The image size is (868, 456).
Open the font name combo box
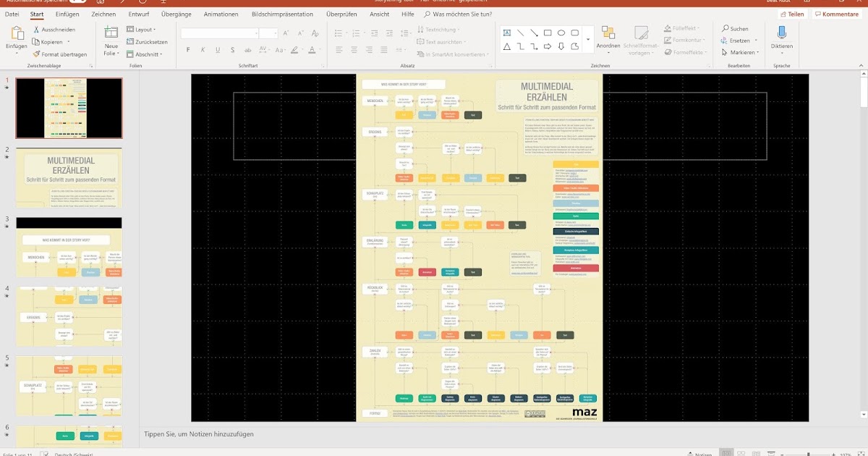pos(219,33)
